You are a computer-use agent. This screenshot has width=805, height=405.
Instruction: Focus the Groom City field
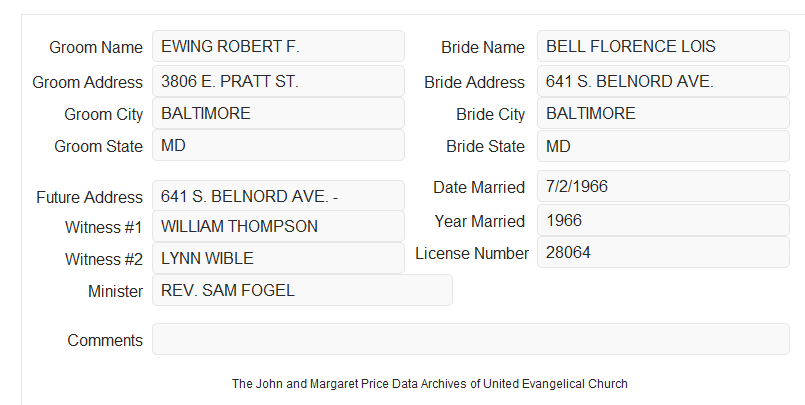point(278,113)
